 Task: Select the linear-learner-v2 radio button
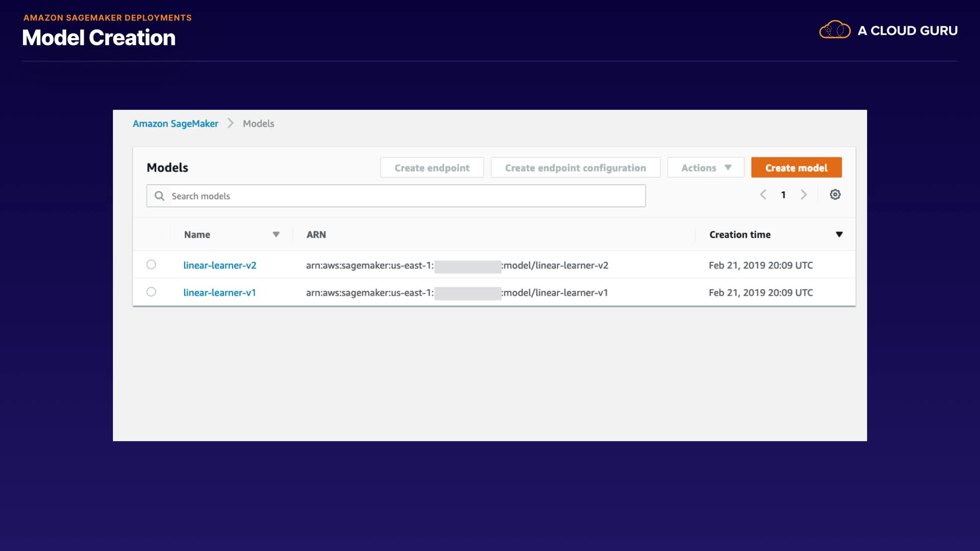click(151, 264)
